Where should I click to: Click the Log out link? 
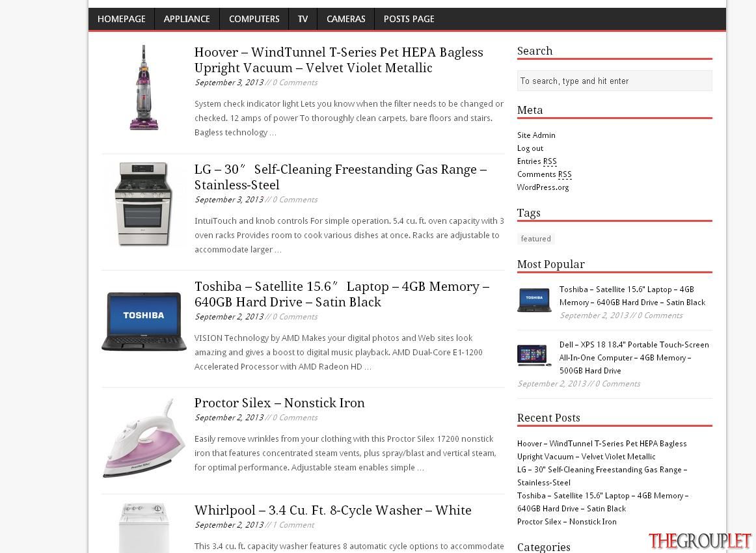click(x=530, y=148)
